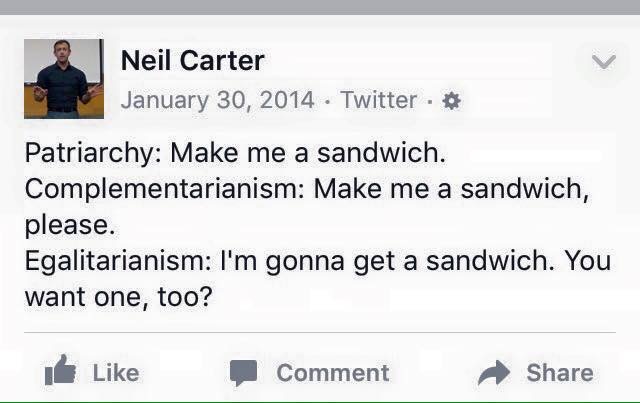
Task: Expand the post options chevron
Action: point(603,62)
